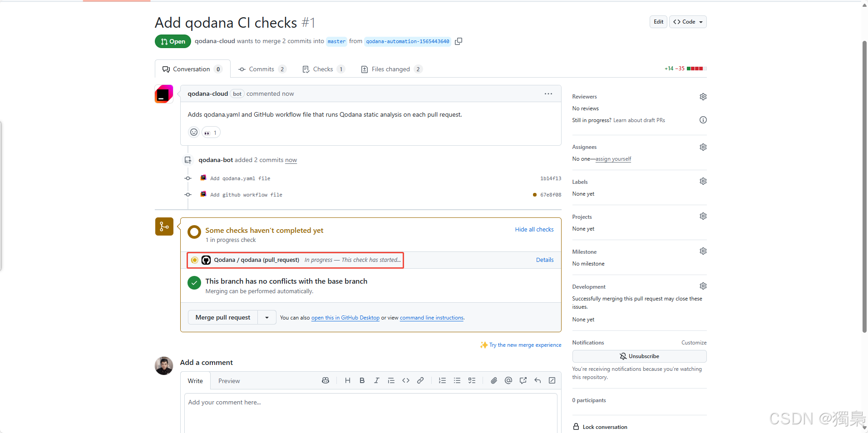
Task: Toggle task list formatting in toolbar
Action: [x=472, y=380]
